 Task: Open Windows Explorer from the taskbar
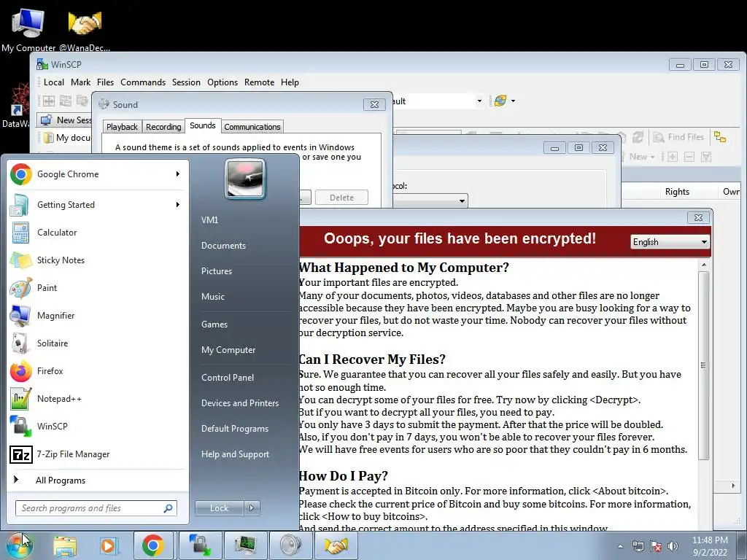point(65,545)
